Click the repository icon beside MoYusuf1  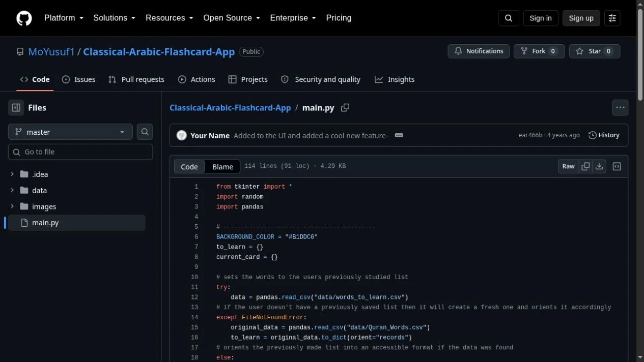(x=20, y=52)
